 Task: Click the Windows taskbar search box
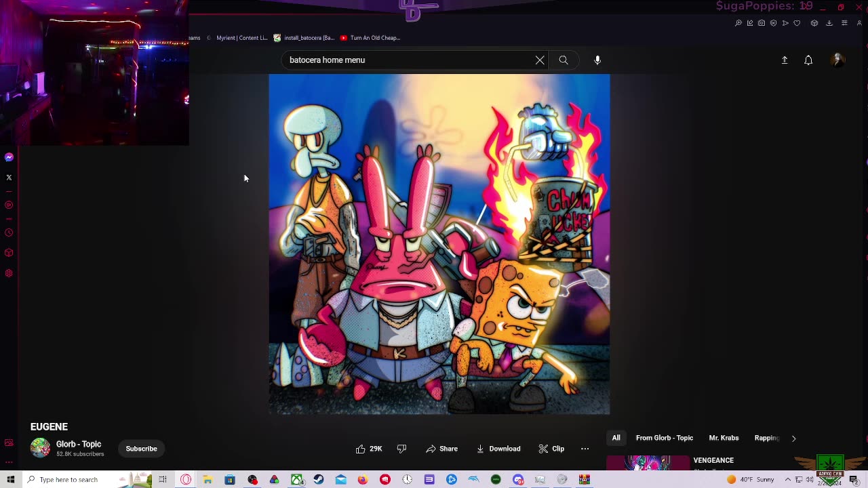pos(88,480)
